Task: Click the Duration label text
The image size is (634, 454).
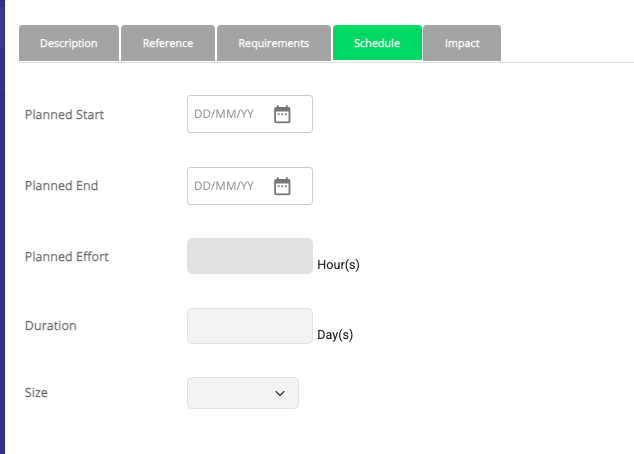Action: pos(50,326)
